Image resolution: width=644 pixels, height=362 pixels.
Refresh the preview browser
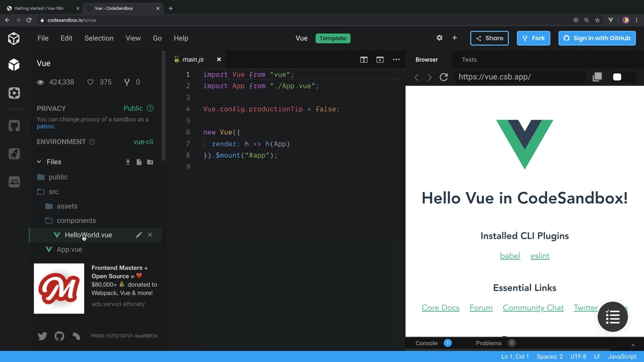coord(444,77)
